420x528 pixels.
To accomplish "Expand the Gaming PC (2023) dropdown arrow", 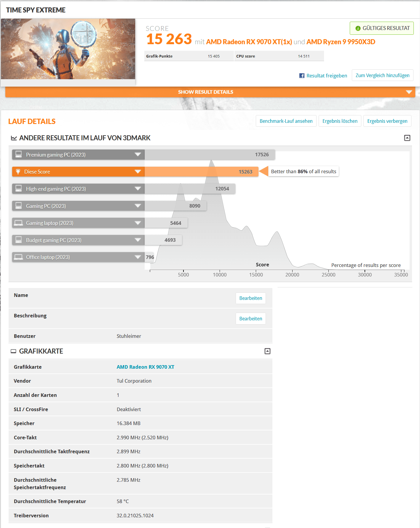I will (138, 206).
